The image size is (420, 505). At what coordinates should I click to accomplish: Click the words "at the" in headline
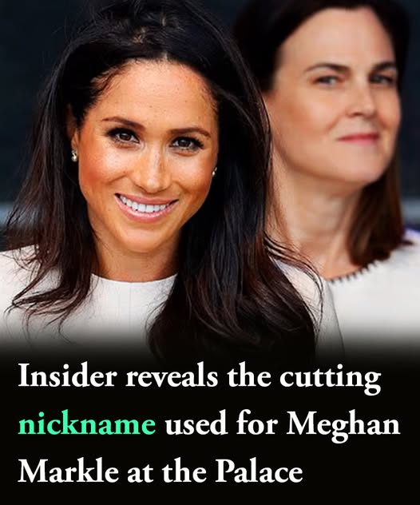pyautogui.click(x=167, y=471)
